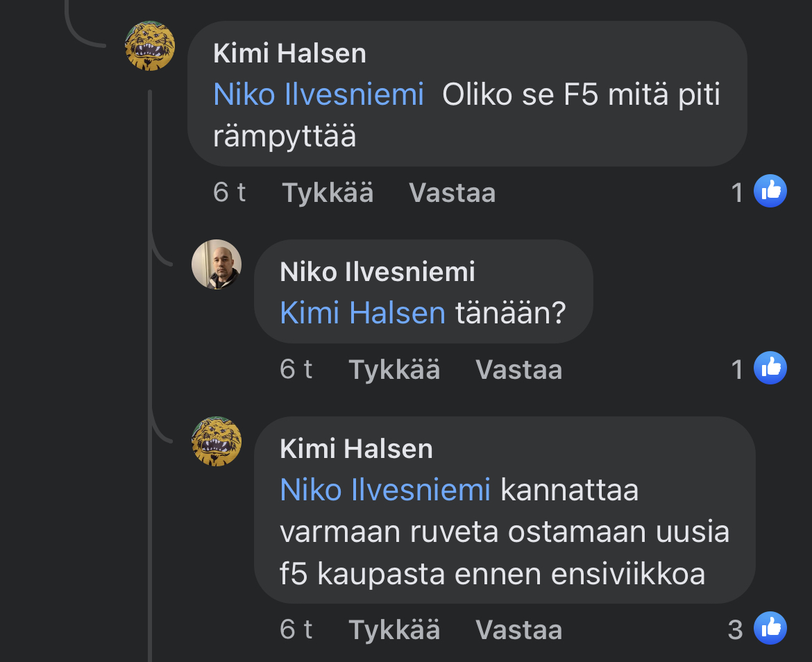The image size is (812, 662).
Task: Open Kimi Halsen author name on top comment
Action: [x=289, y=53]
